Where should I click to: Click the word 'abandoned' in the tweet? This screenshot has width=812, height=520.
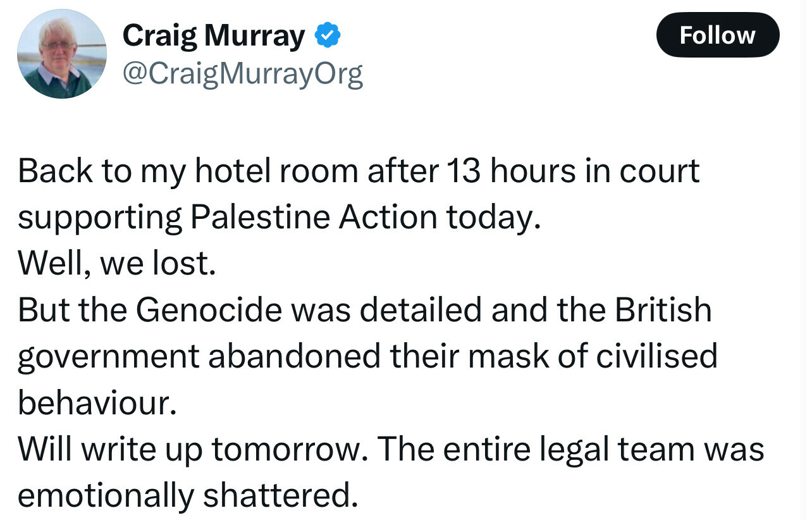click(x=295, y=357)
